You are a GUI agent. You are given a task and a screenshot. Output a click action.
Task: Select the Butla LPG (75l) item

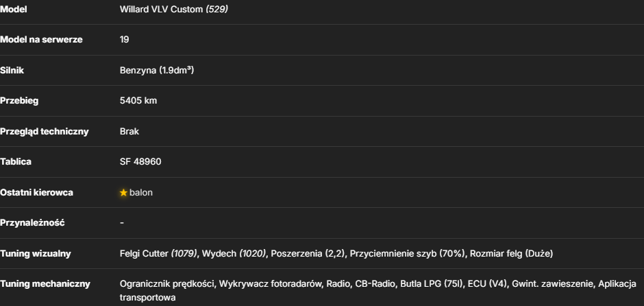(432, 284)
